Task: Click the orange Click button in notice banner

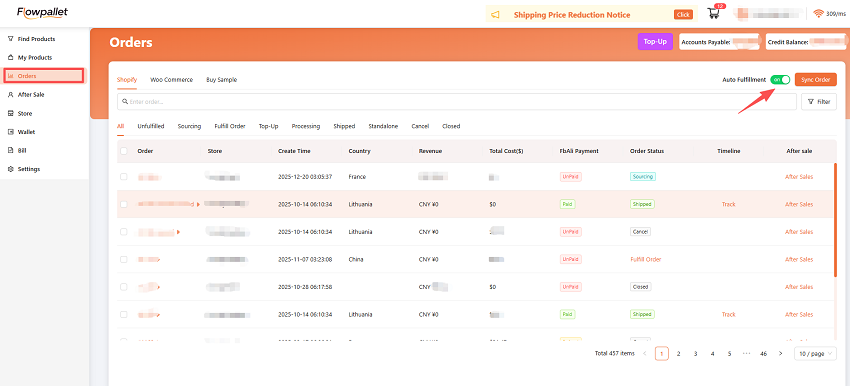Action: pyautogui.click(x=683, y=15)
